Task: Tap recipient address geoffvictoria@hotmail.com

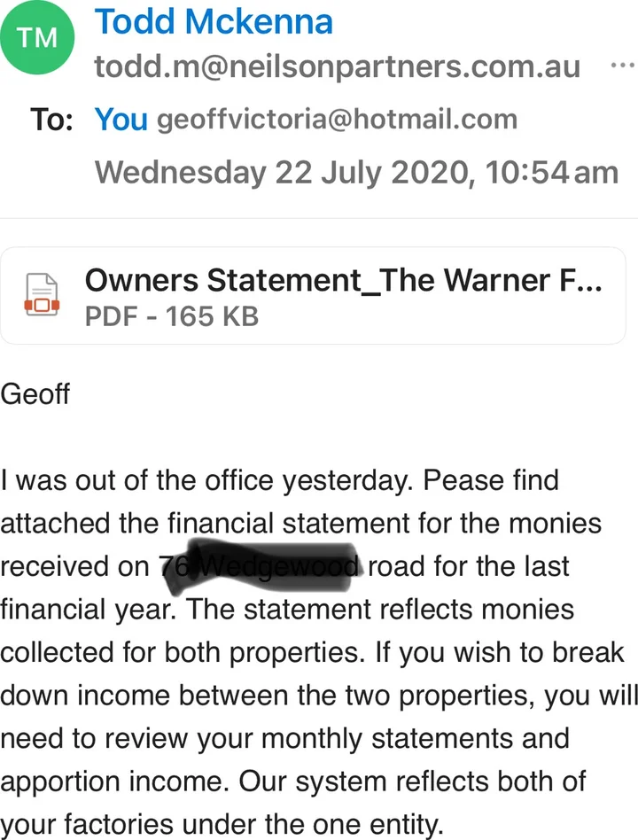Action: click(337, 120)
